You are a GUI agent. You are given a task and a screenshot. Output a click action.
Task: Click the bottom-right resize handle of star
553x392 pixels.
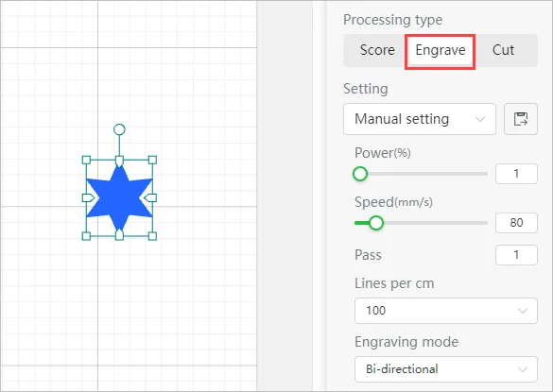152,236
